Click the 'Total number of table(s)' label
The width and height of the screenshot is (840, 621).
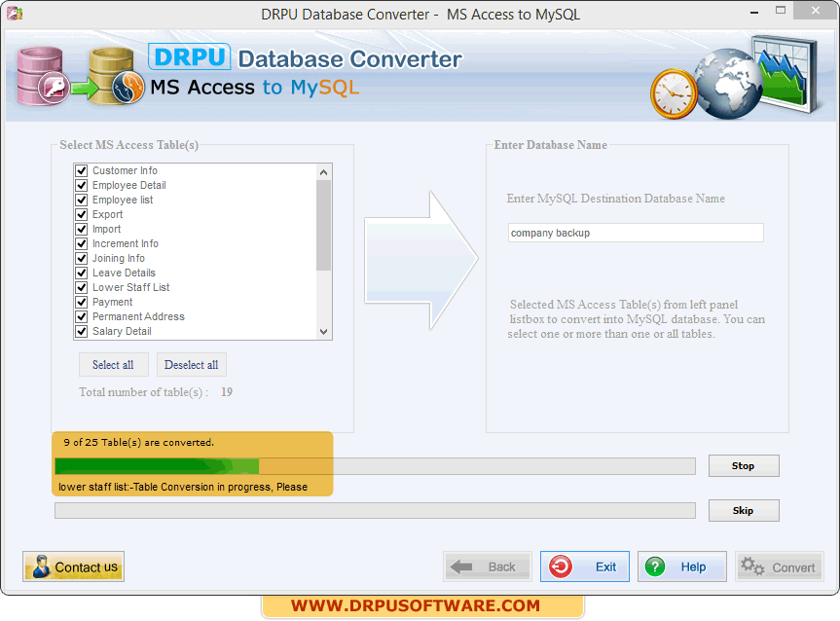tap(144, 392)
